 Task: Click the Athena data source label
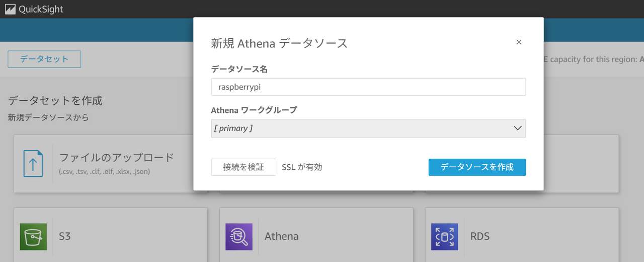tap(281, 236)
